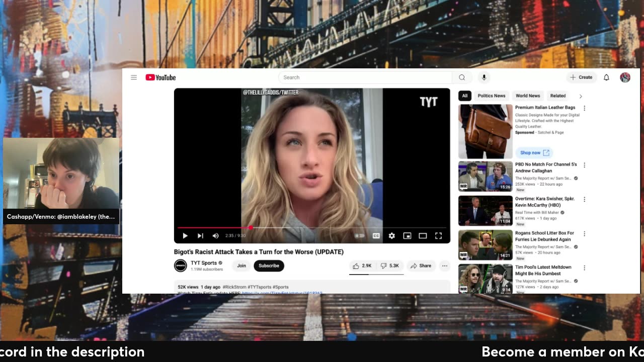This screenshot has height=362, width=644.
Task: Open options for the PBD No Match video
Action: [584, 165]
